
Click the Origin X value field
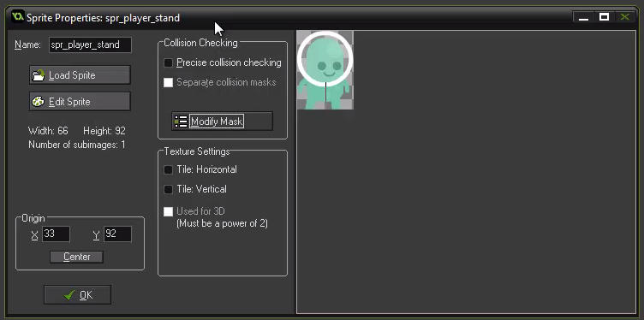(x=56, y=234)
